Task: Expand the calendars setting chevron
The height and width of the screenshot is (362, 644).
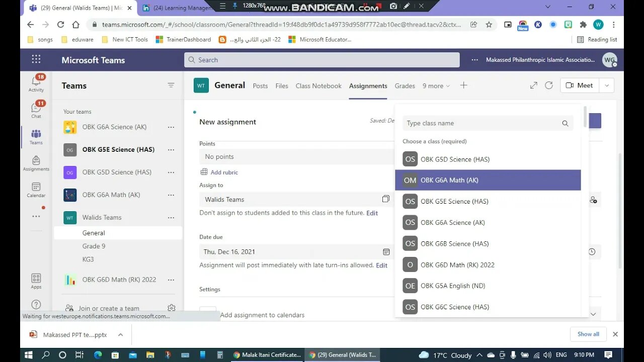Action: click(593, 314)
